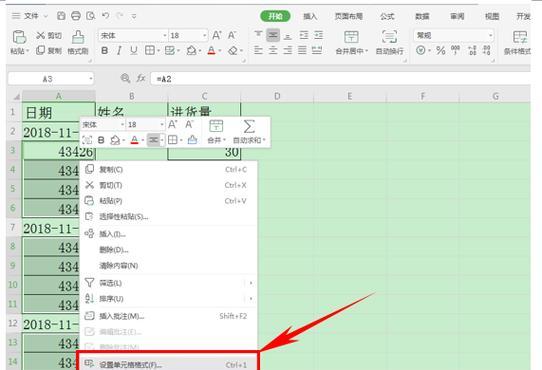The image size is (542, 370).
Task: Toggle Italic in the ribbon
Action: 119,51
